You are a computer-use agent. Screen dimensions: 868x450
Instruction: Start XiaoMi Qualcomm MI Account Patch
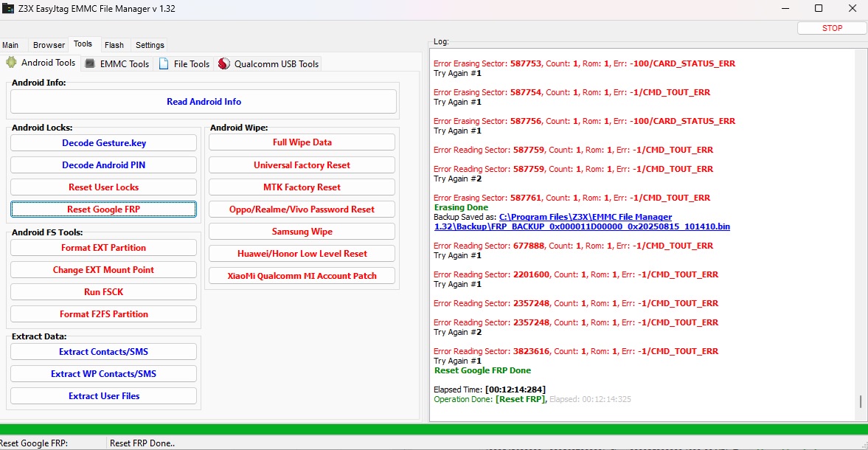pyautogui.click(x=302, y=276)
